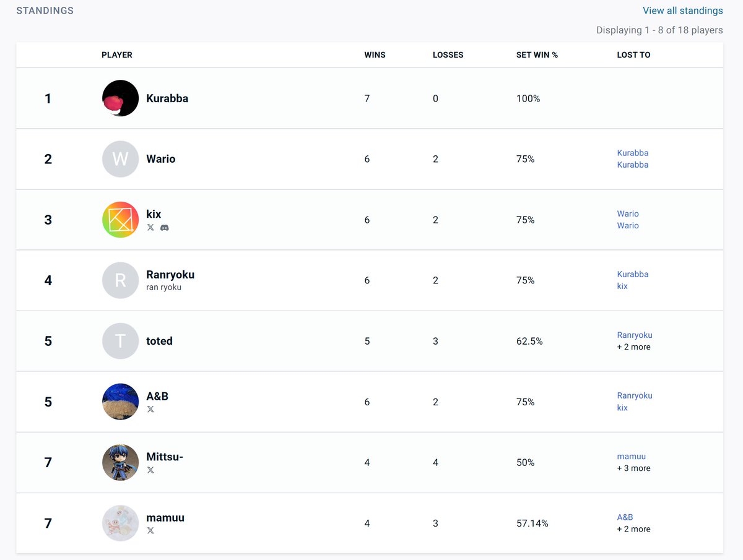Open Kurabba's avatar image
The width and height of the screenshot is (743, 560).
(x=120, y=98)
